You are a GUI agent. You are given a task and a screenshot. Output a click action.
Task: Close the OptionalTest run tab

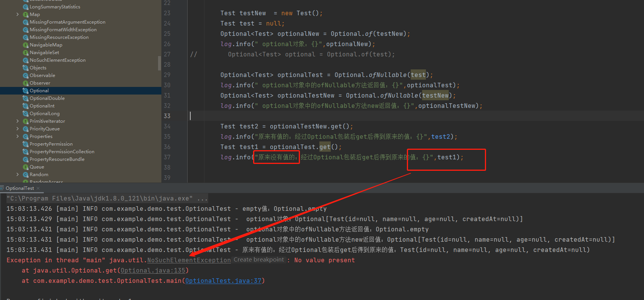pyautogui.click(x=38, y=188)
